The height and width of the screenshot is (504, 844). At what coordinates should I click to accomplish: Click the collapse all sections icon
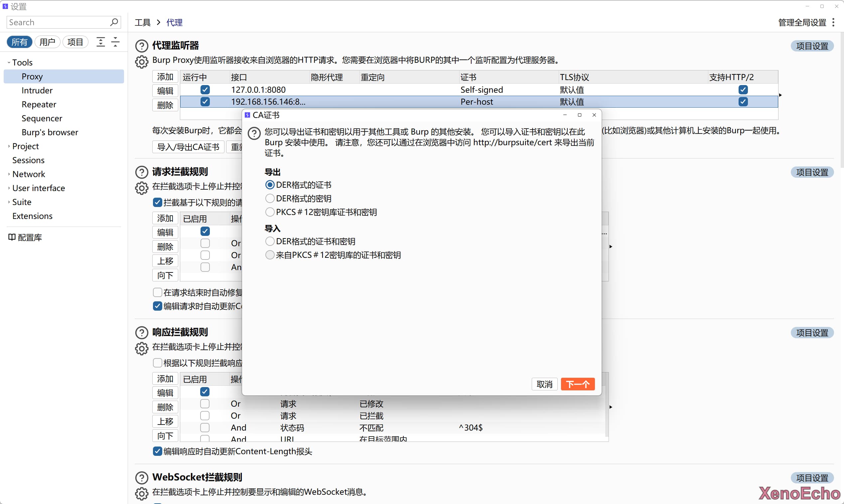click(x=116, y=42)
